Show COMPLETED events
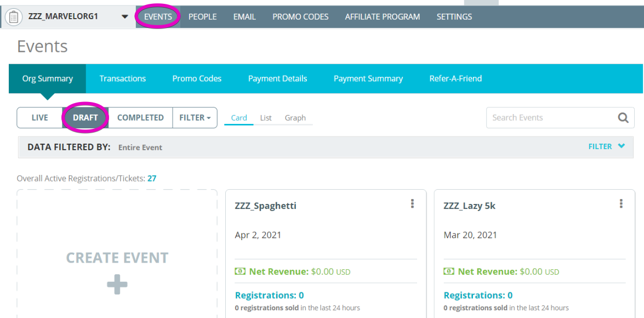 140,117
